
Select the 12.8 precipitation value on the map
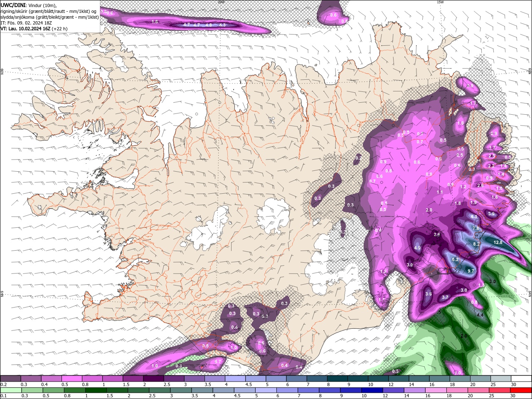point(498,242)
